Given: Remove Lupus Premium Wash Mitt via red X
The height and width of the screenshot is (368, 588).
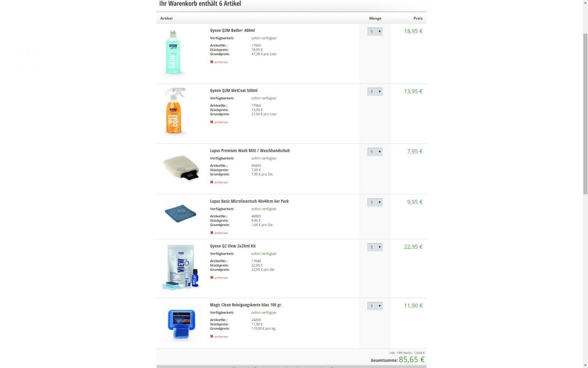Looking at the screenshot, I should (x=219, y=182).
